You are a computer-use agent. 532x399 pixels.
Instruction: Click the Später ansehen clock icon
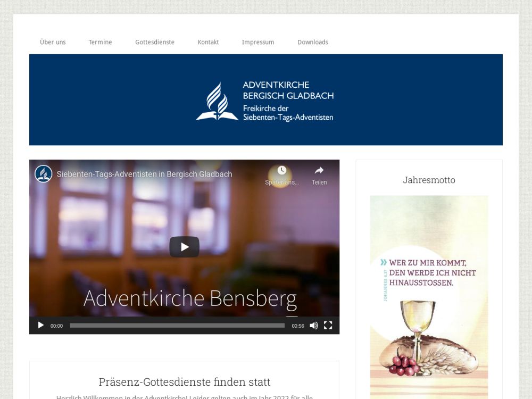click(281, 170)
